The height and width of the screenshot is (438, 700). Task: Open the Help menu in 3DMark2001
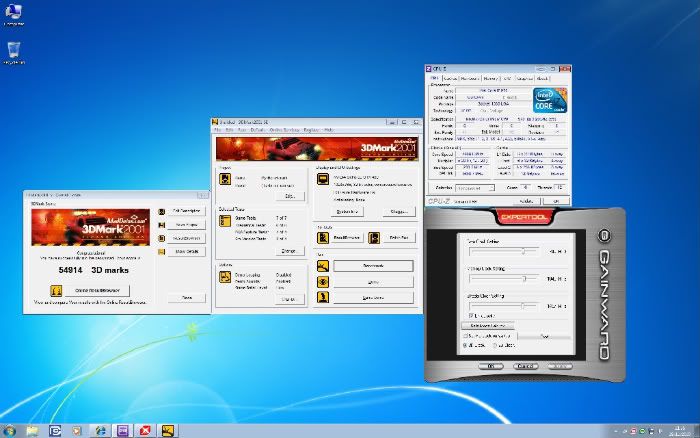[329, 130]
